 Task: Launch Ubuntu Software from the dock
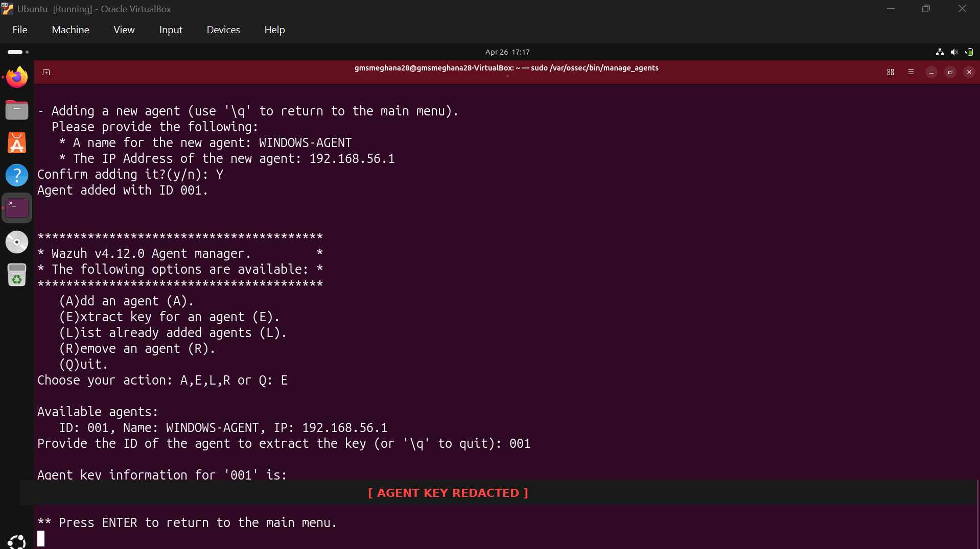[17, 142]
